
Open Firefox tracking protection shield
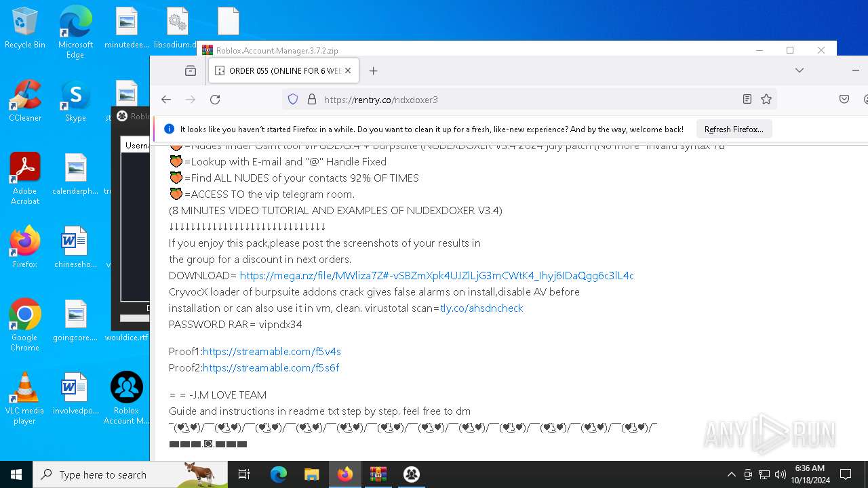pyautogui.click(x=293, y=100)
